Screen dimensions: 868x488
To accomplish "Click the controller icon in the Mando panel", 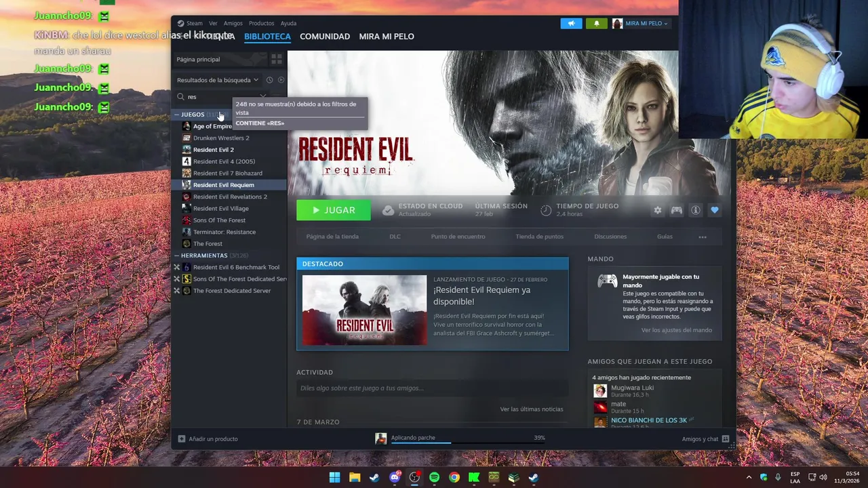I will pyautogui.click(x=607, y=281).
